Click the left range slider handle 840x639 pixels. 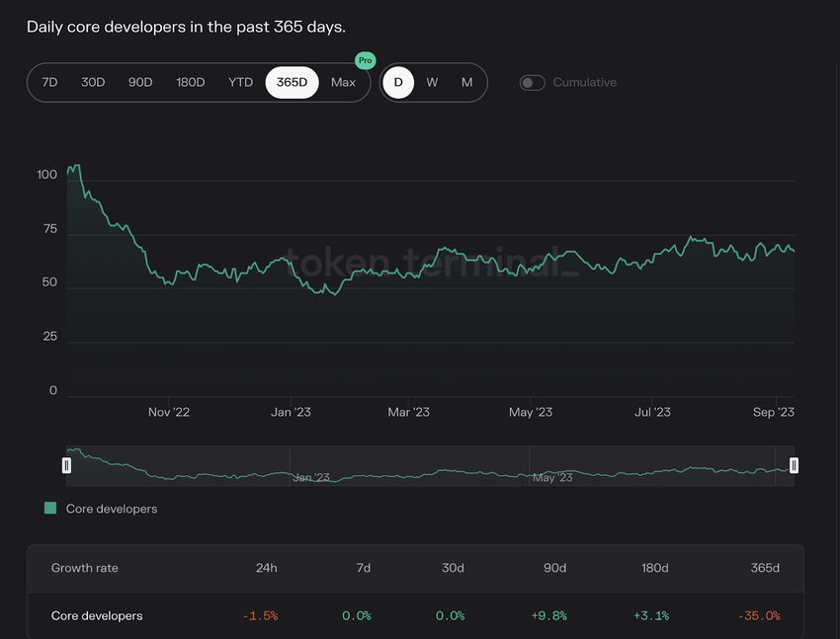click(67, 465)
